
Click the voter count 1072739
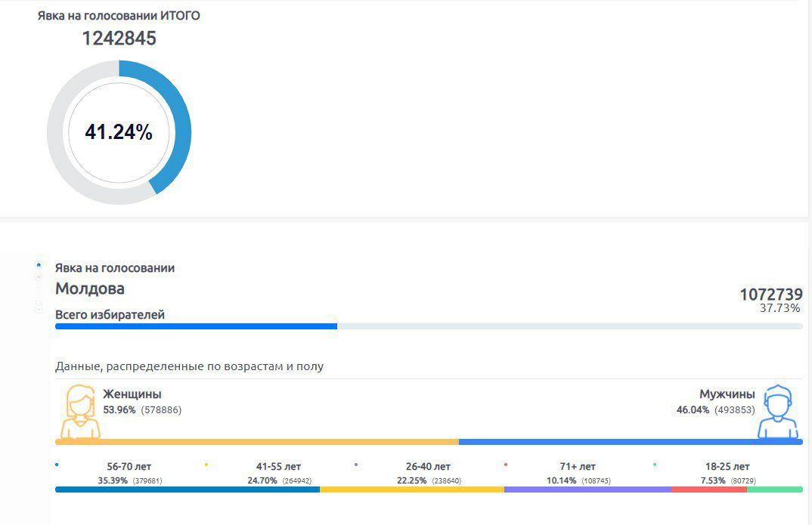point(771,295)
